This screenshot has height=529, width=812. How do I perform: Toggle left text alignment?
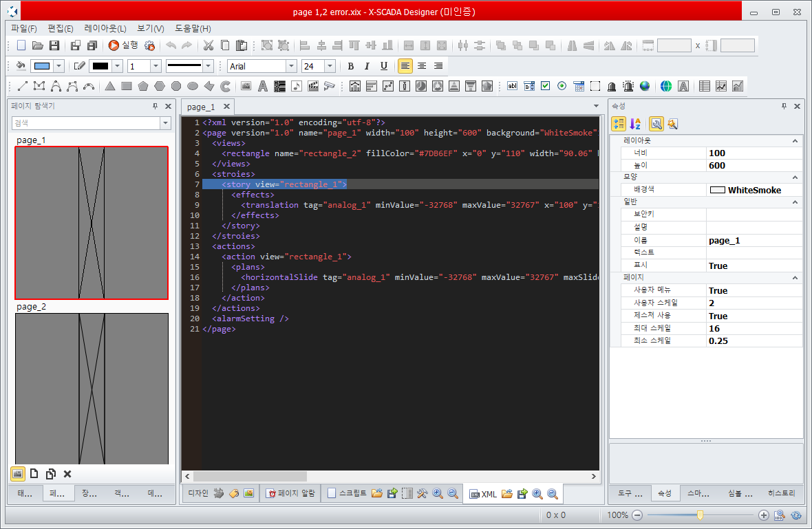pyautogui.click(x=405, y=66)
